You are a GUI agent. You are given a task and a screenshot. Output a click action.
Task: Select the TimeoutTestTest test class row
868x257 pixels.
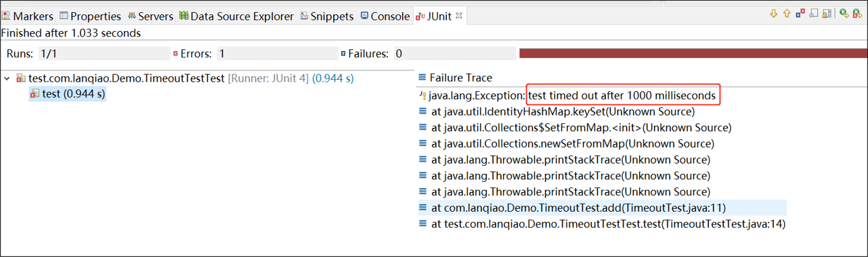(x=184, y=78)
